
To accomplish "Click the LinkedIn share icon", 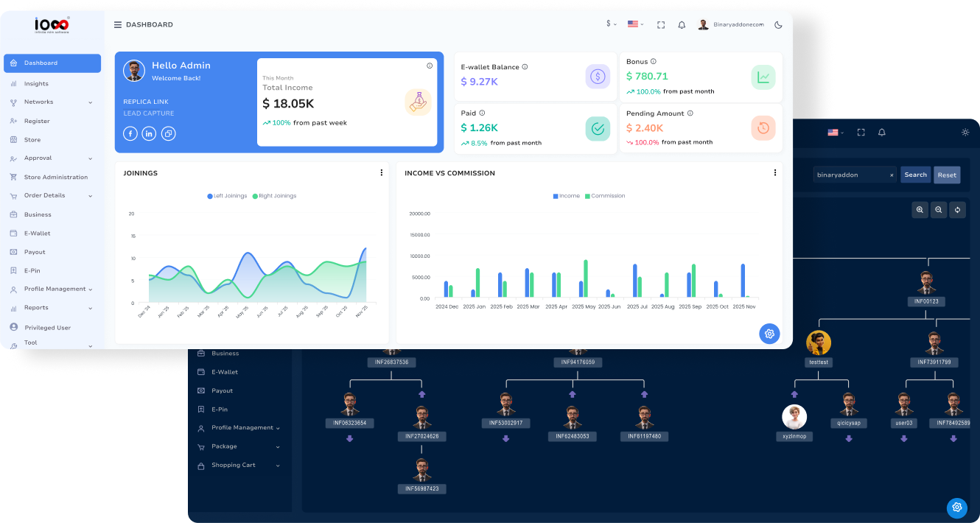I will coord(149,133).
